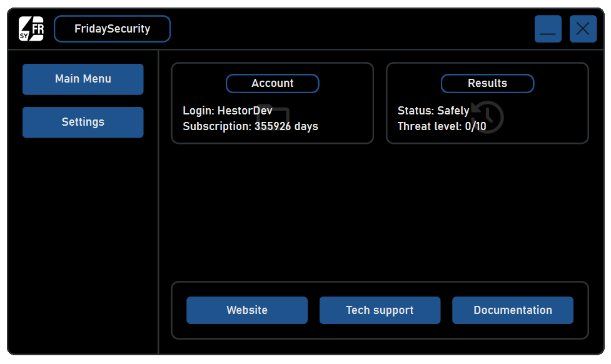Expand the Results section header pill

[487, 83]
